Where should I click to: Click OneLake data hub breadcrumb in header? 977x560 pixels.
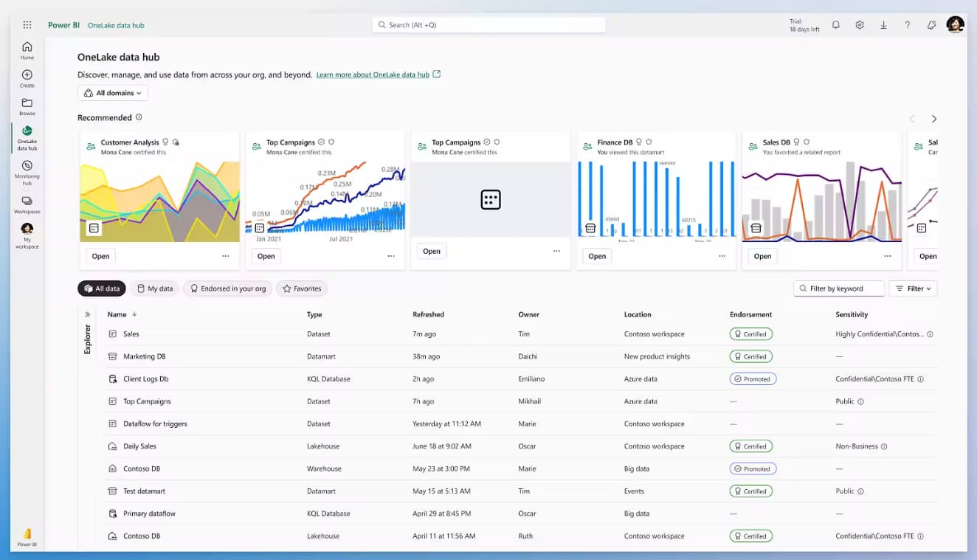pos(116,25)
